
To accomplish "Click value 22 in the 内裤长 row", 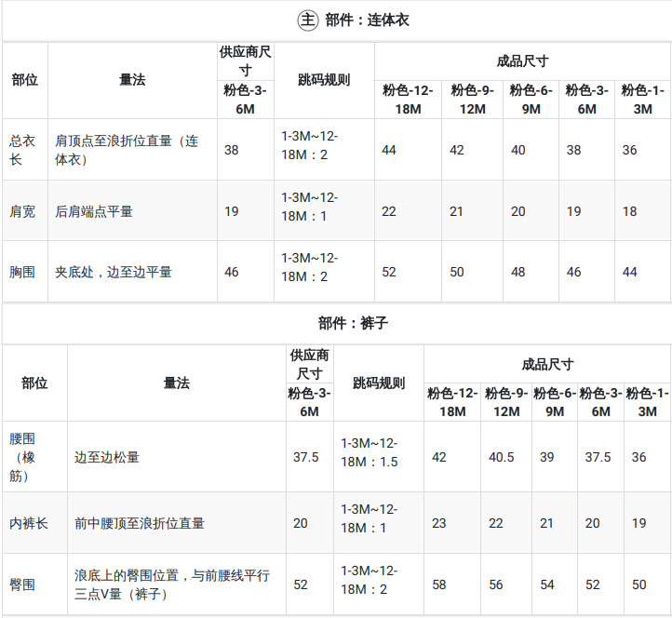I will [x=496, y=523].
